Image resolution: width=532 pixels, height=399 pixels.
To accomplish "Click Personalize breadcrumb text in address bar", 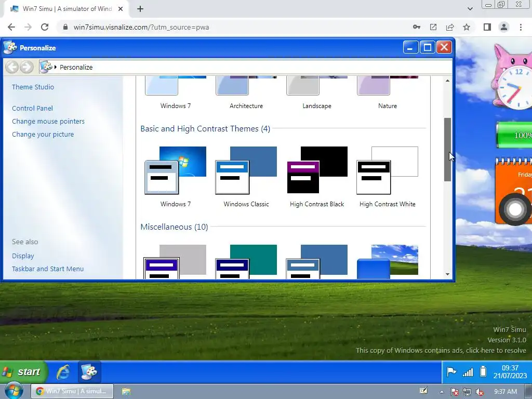I will click(76, 67).
